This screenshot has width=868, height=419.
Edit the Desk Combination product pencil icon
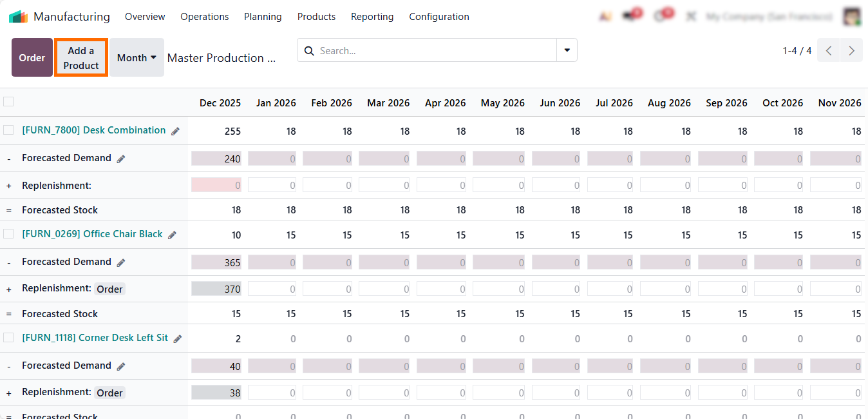click(175, 131)
